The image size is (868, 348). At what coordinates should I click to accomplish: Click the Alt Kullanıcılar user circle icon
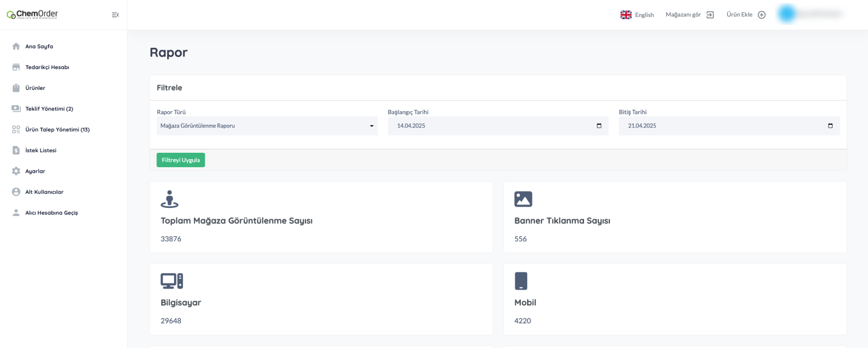[x=16, y=192]
